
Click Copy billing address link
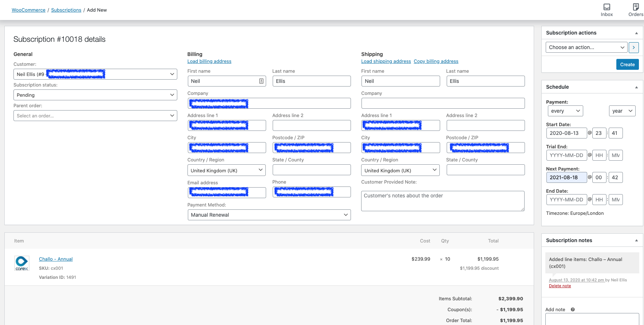point(436,61)
